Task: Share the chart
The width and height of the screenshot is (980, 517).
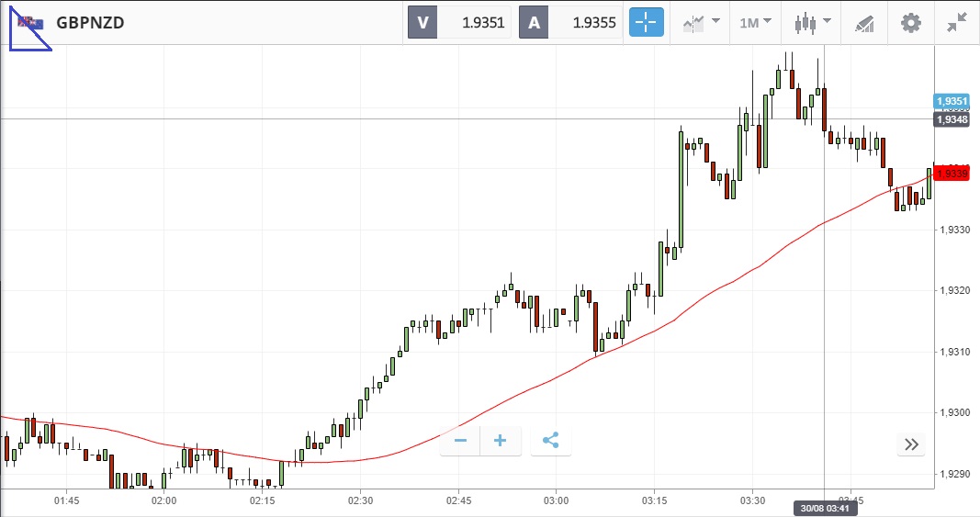Action: pyautogui.click(x=551, y=441)
